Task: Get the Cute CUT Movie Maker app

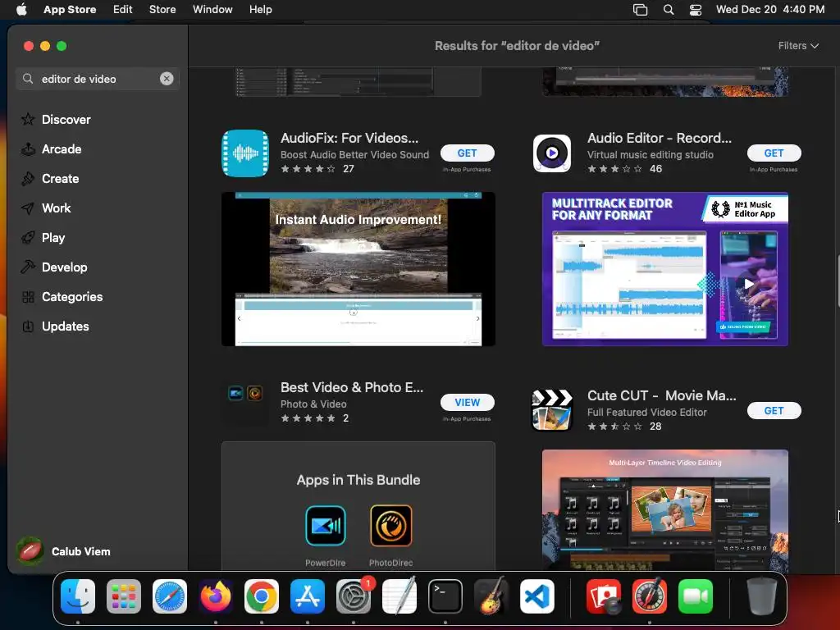Action: [774, 410]
